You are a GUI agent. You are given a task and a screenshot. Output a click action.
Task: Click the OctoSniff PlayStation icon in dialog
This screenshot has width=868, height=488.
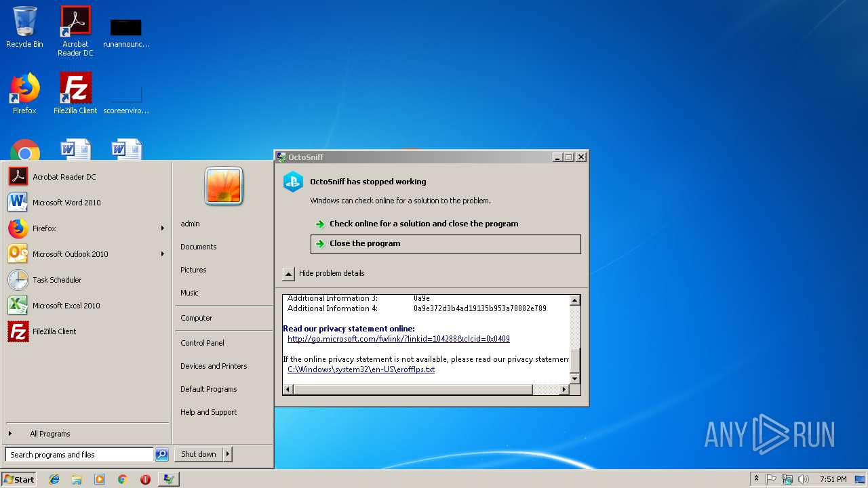293,182
